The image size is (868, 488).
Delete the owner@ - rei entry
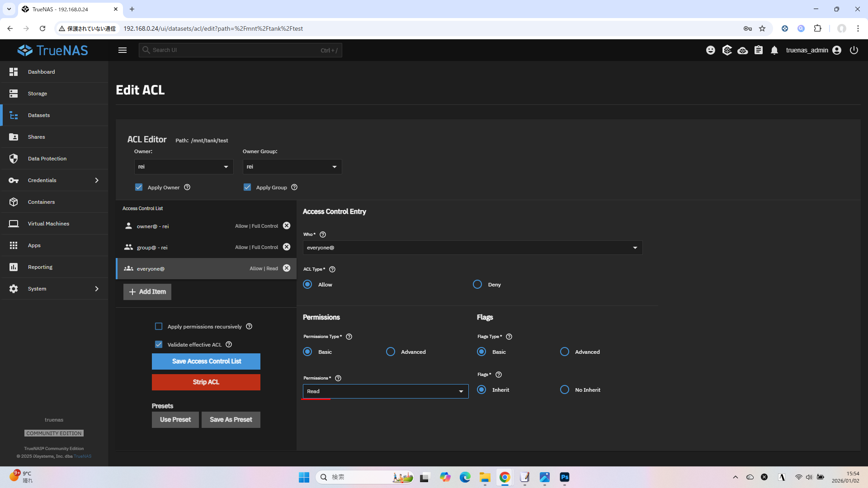click(x=287, y=226)
